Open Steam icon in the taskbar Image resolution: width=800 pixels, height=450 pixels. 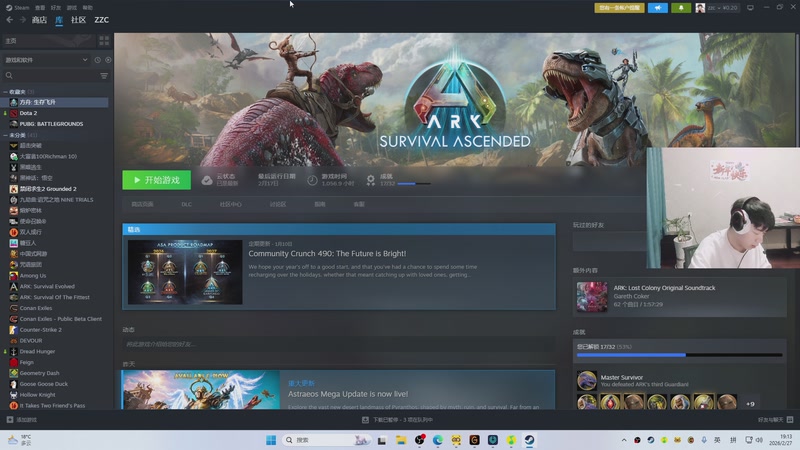coord(530,440)
